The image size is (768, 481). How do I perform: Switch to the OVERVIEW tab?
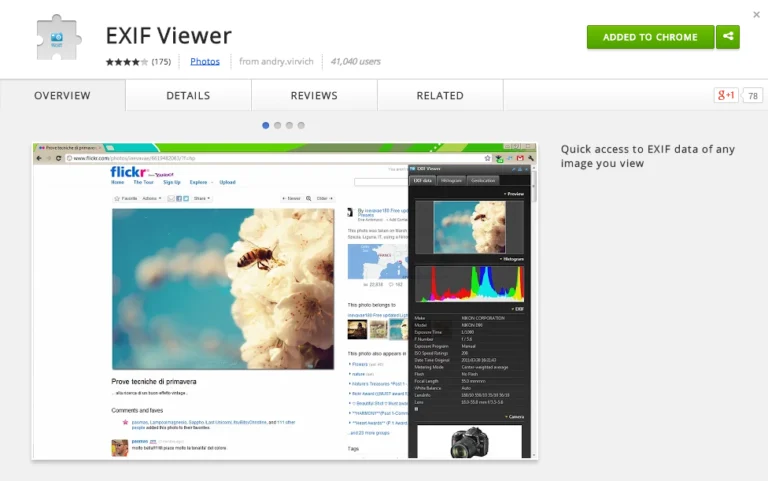(x=62, y=96)
